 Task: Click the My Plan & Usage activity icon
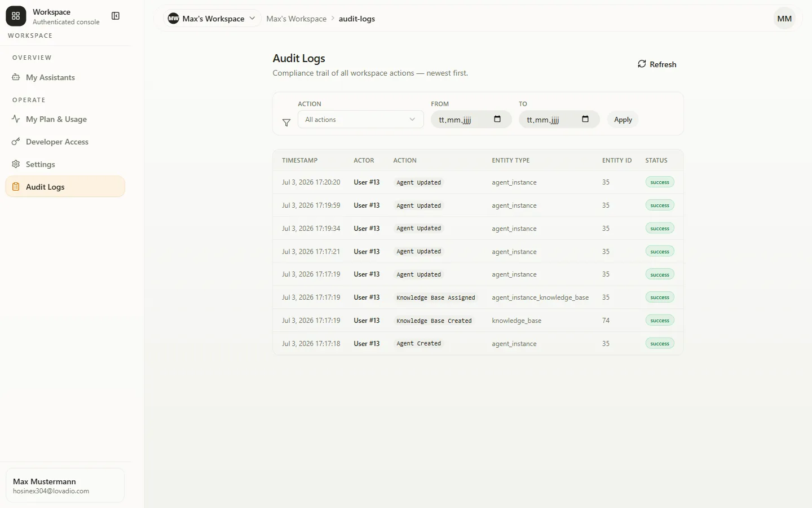[x=16, y=119]
